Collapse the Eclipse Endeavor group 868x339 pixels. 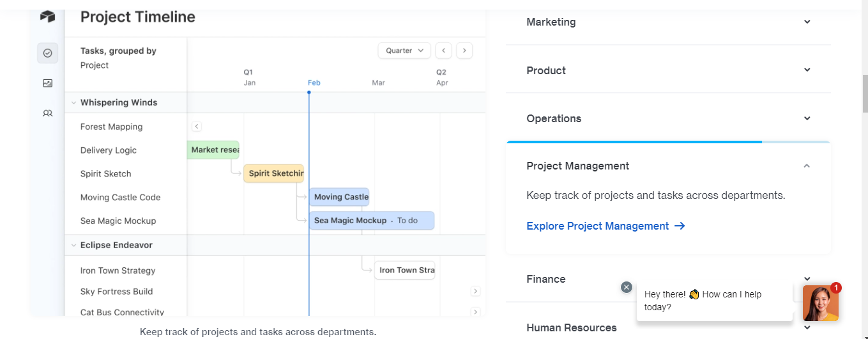pos(74,245)
